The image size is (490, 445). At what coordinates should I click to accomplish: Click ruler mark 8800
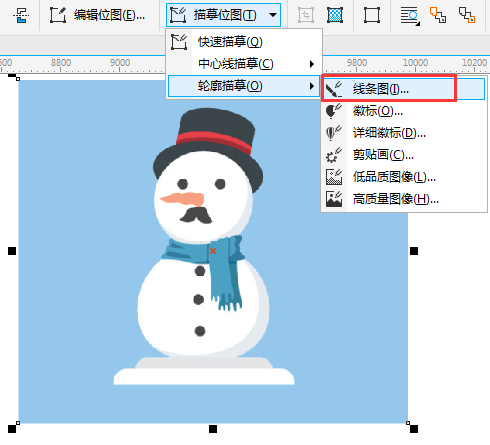click(x=61, y=63)
